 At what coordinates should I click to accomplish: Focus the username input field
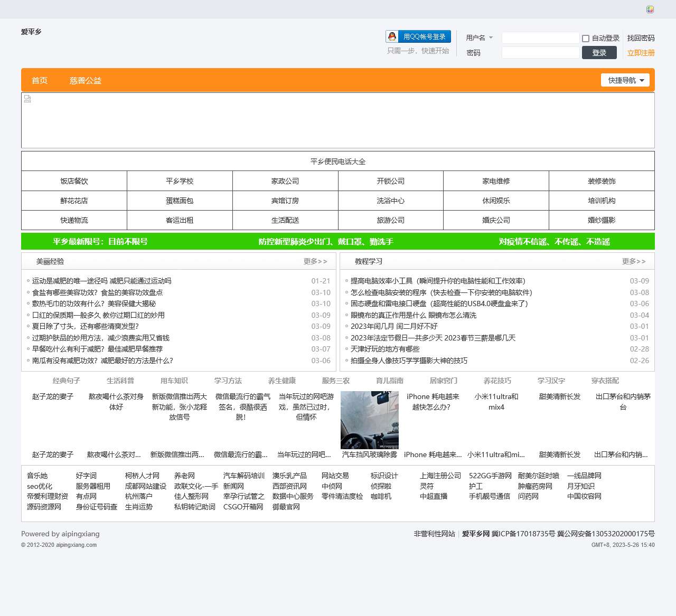(x=540, y=38)
